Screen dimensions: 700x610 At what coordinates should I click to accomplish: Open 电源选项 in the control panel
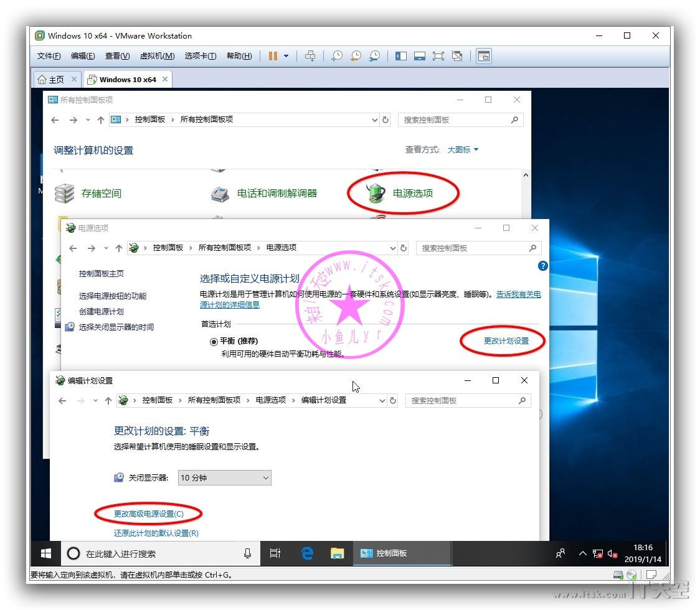pos(400,193)
